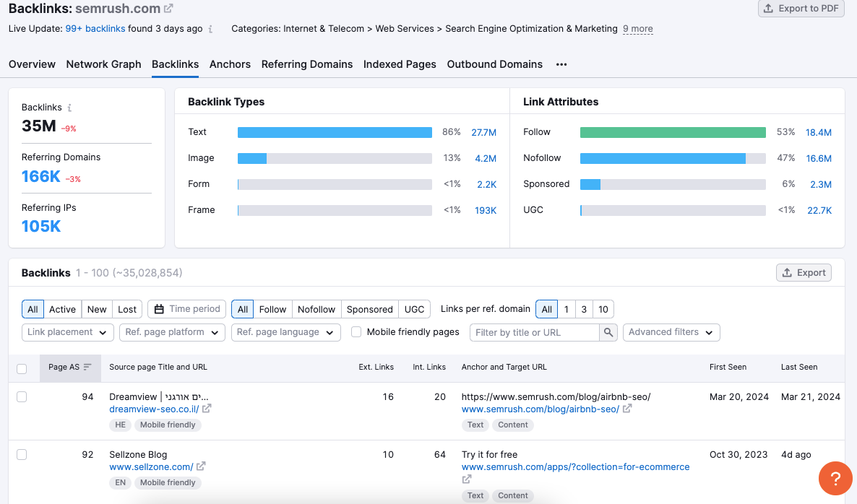Click the info icon next to Backlinks metric
Screen dimensions: 857x504
coord(70,108)
